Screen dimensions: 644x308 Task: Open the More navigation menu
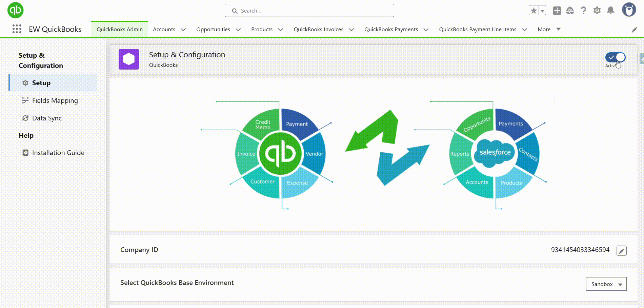point(549,30)
